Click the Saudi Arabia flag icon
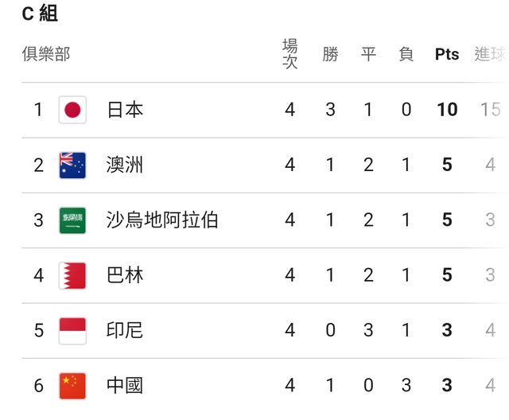This screenshot has height=420, width=509. tap(72, 220)
